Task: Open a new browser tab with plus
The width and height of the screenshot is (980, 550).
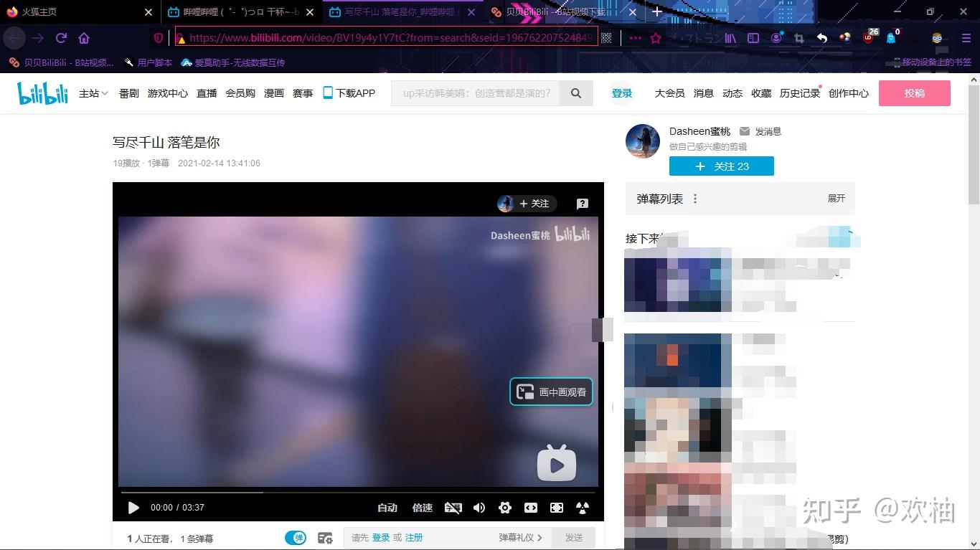Action: (x=657, y=12)
